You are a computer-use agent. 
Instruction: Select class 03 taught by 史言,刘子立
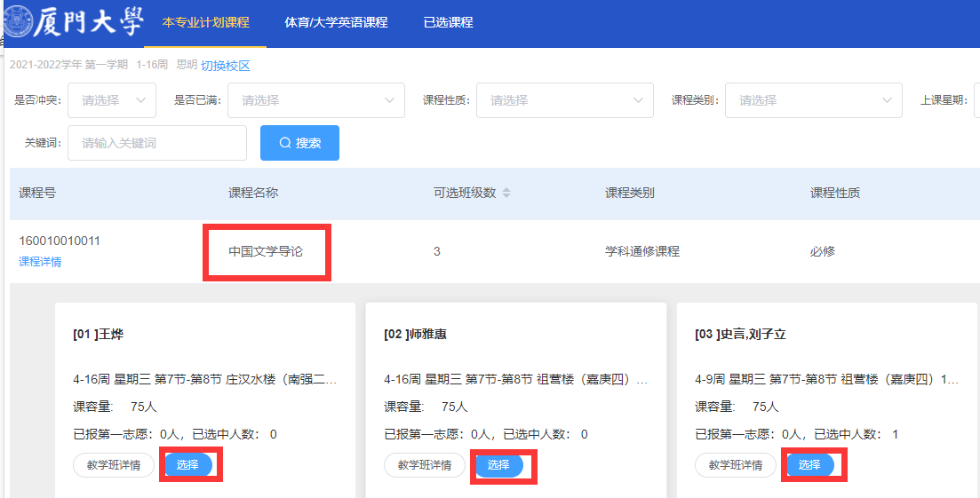809,465
